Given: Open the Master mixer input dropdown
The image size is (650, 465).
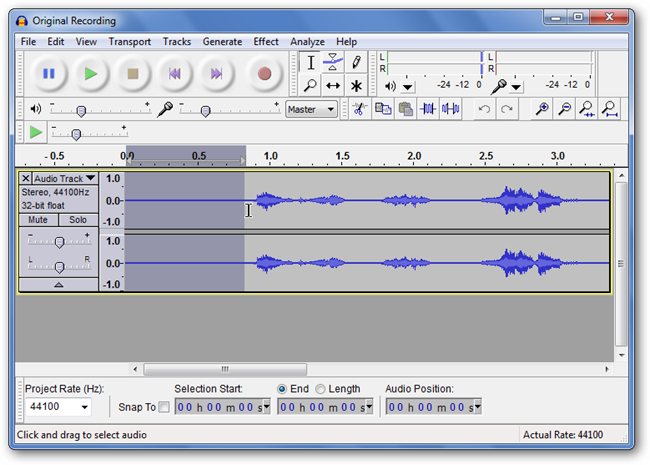Looking at the screenshot, I should 311,109.
